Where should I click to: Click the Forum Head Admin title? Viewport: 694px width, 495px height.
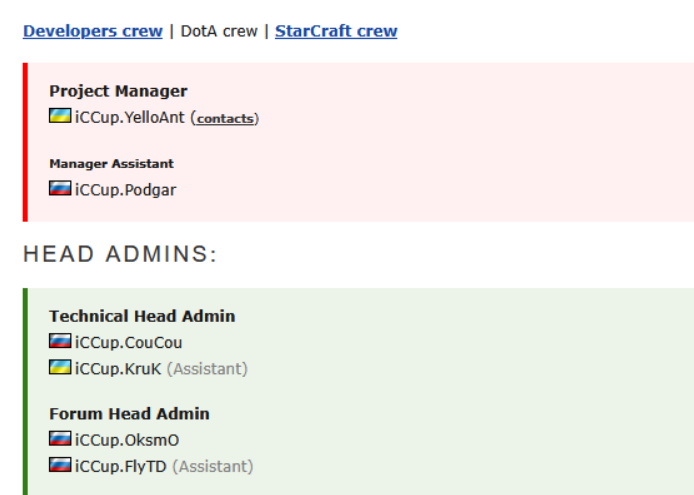pyautogui.click(x=129, y=413)
